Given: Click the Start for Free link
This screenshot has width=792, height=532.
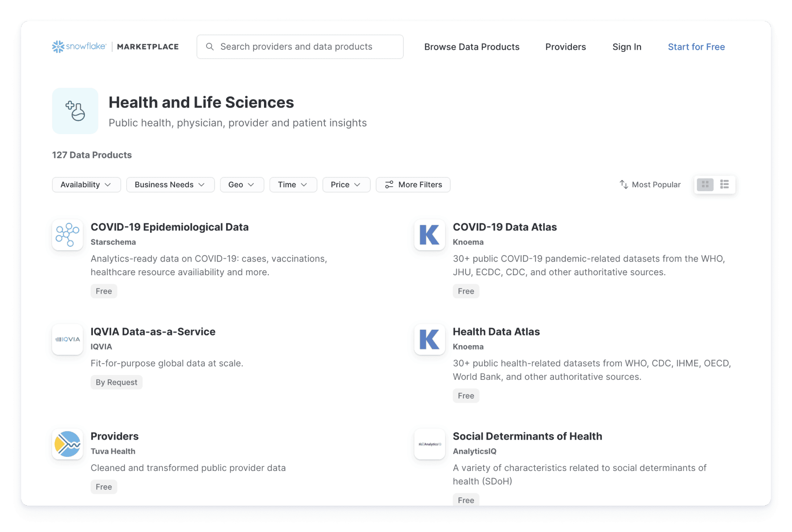Looking at the screenshot, I should (x=696, y=47).
